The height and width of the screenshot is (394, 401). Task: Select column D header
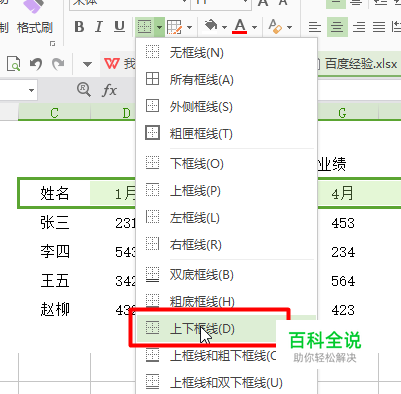tap(126, 112)
